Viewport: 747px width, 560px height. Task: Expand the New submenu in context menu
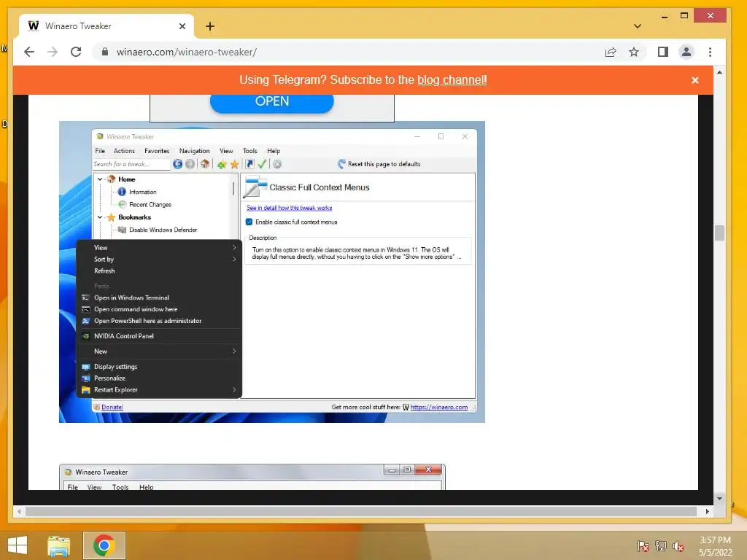click(x=159, y=351)
